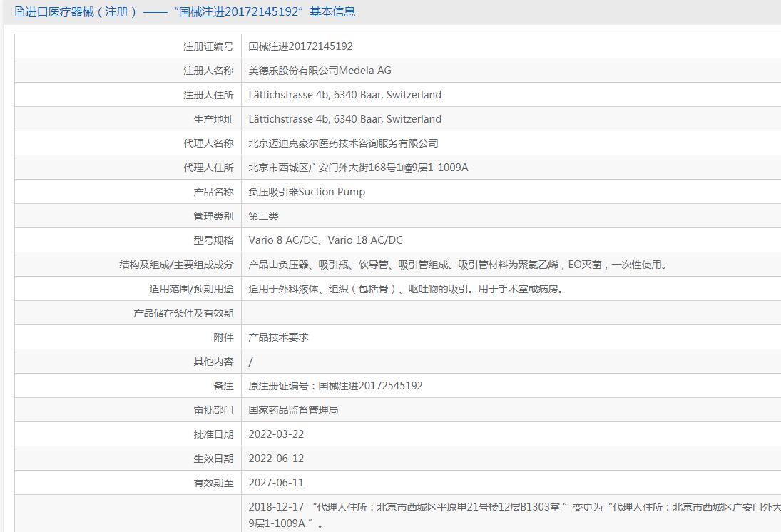Select the 广安门外大街168号 address value

point(358,168)
